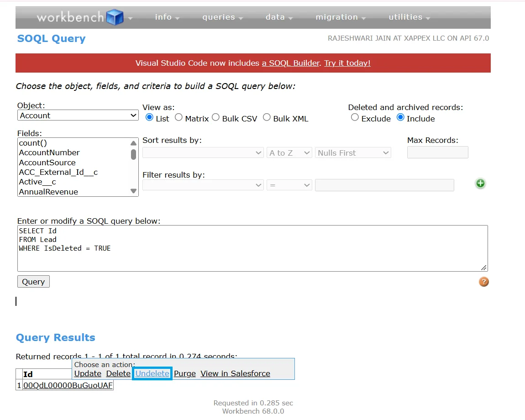Select count() in the Fields list
This screenshot has height=420, width=525.
(x=73, y=143)
